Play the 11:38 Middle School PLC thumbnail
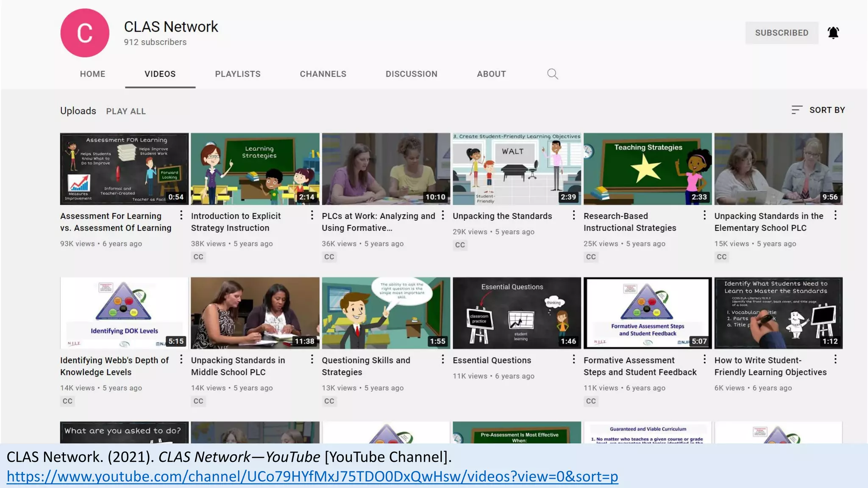 (255, 313)
